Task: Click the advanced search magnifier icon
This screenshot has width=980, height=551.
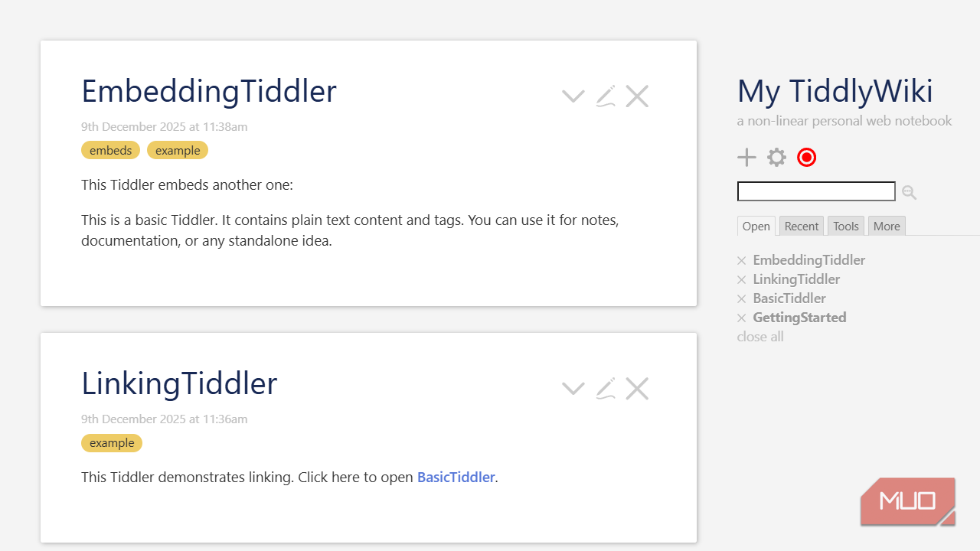Action: 909,192
